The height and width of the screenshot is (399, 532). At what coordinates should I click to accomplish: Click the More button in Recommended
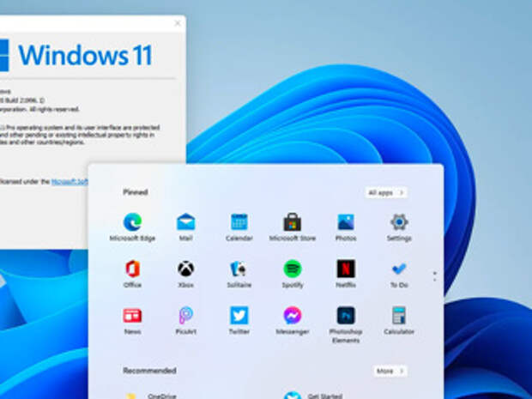390,371
